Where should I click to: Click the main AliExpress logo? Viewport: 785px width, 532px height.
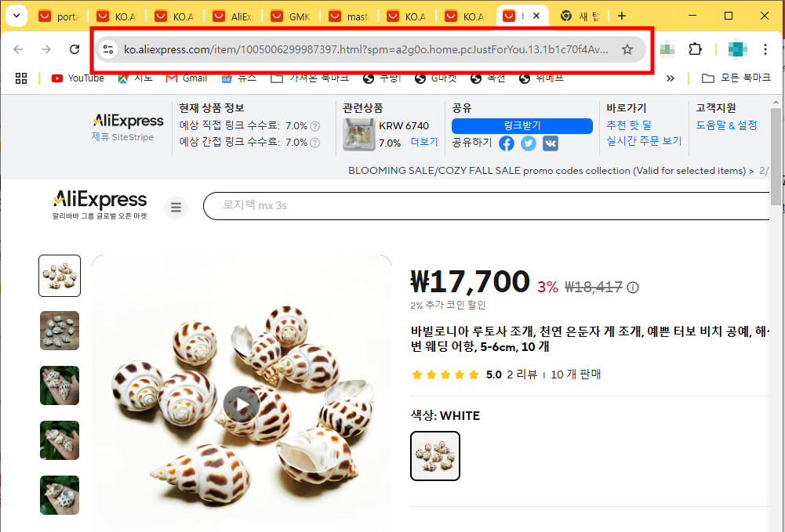[x=100, y=204]
